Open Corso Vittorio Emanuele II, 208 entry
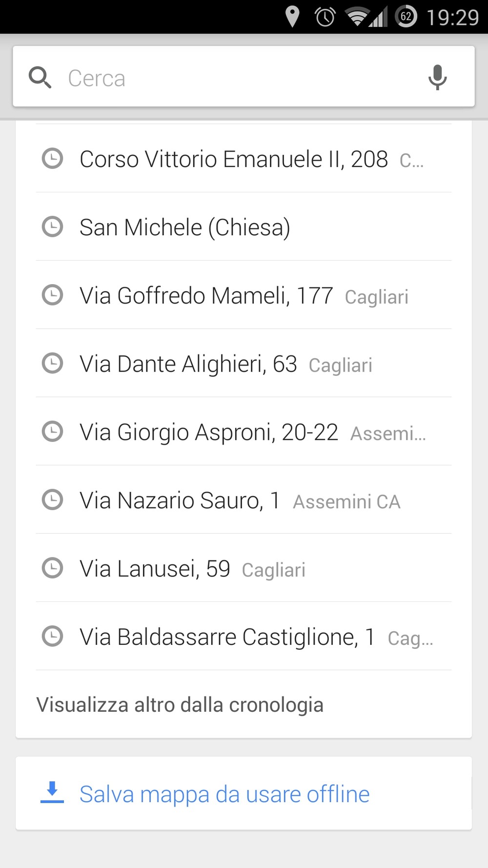The image size is (488, 868). (x=233, y=159)
